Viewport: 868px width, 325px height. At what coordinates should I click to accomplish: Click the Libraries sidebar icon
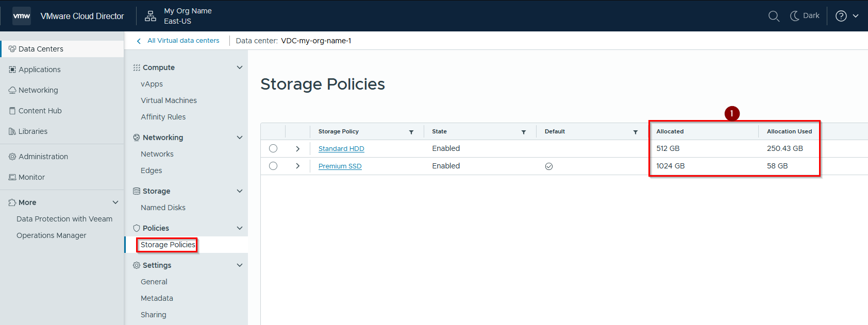(x=12, y=131)
